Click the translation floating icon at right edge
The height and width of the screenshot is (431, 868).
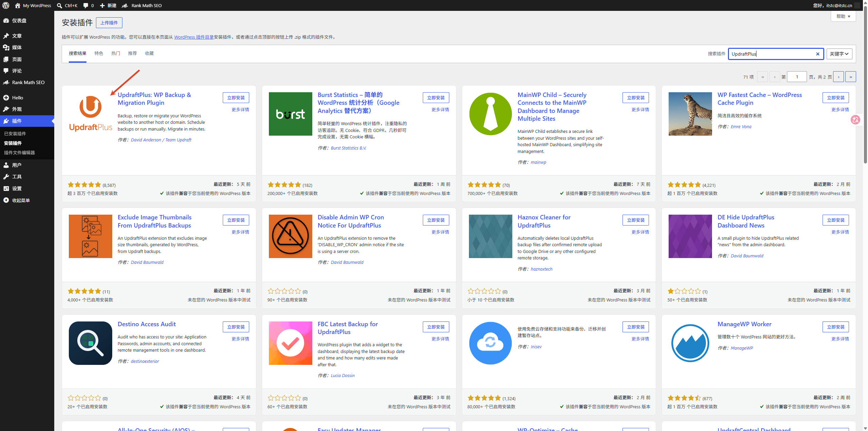point(855,120)
